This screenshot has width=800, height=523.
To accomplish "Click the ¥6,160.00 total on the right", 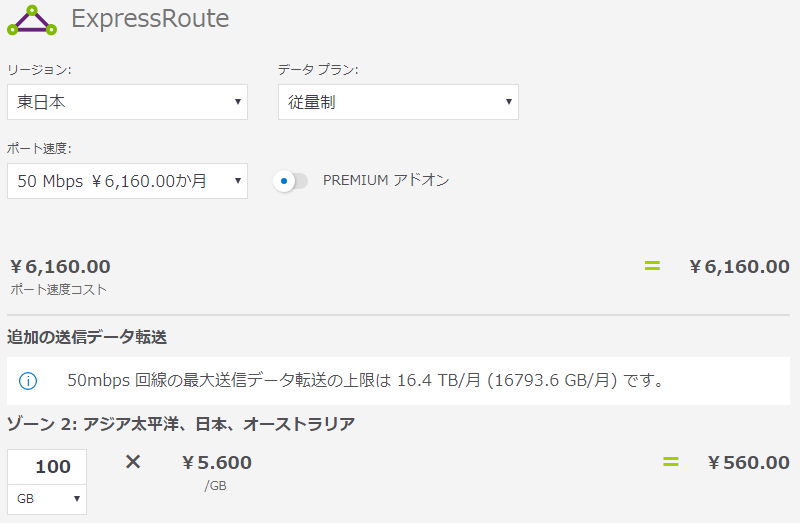I will pyautogui.click(x=739, y=266).
